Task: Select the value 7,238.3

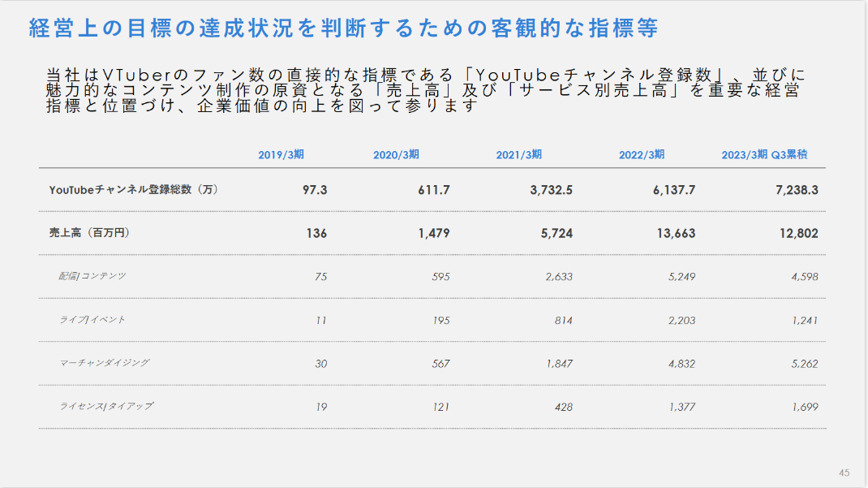Action: click(797, 190)
